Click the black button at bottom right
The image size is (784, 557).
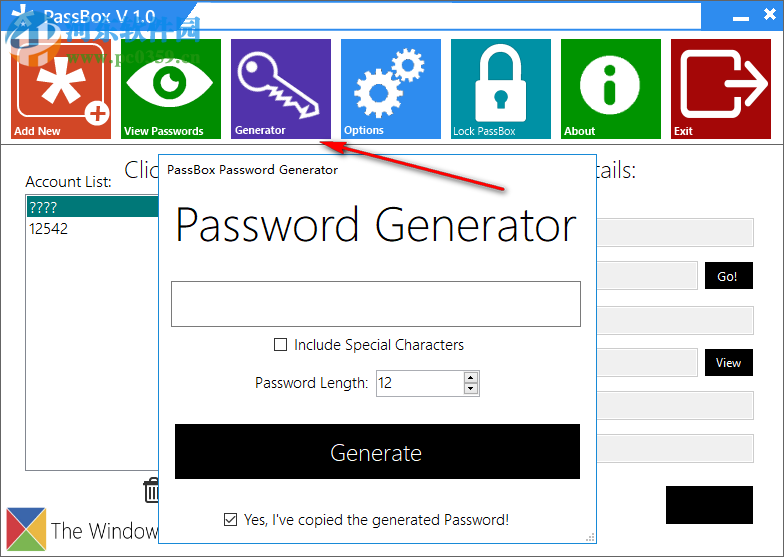(x=709, y=505)
